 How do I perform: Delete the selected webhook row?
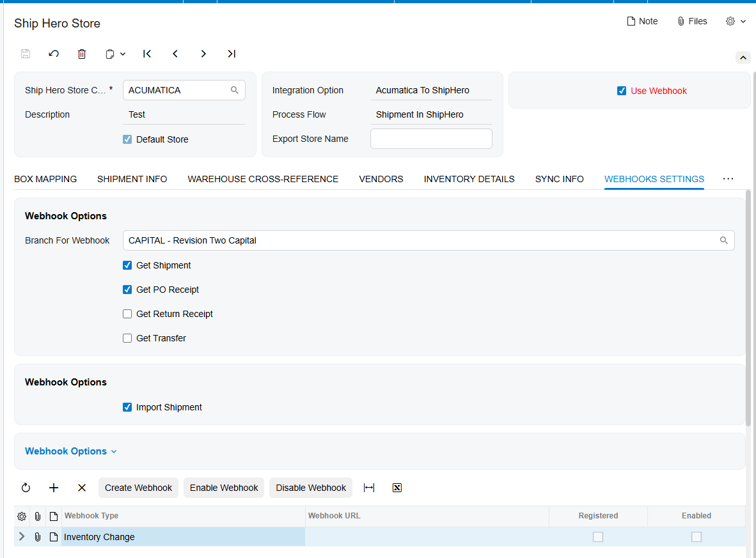pyautogui.click(x=82, y=488)
